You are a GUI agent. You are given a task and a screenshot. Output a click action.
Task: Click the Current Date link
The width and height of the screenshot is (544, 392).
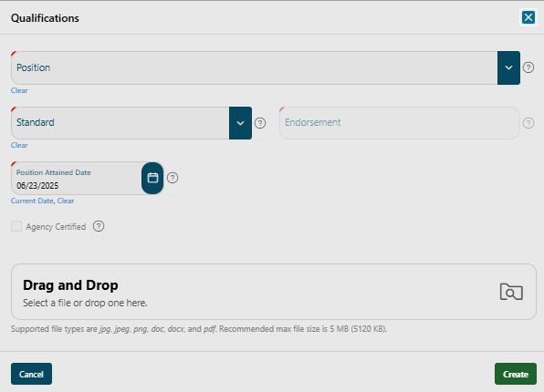tap(32, 201)
